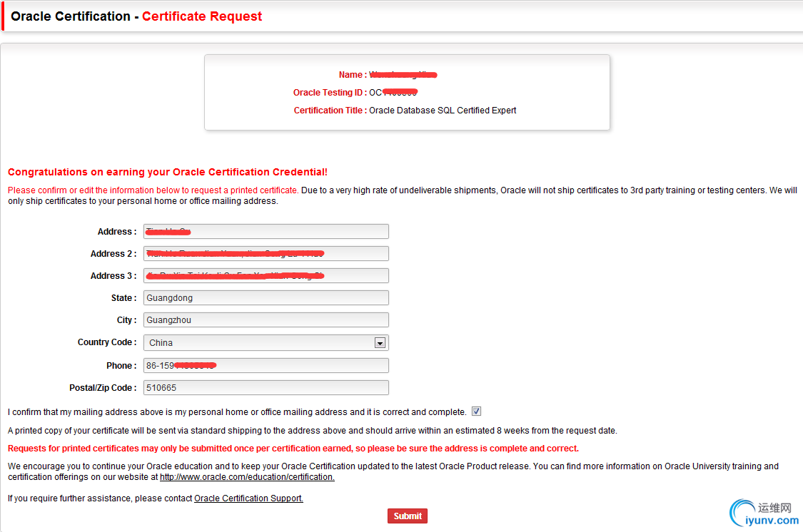The image size is (803, 532).
Task: Click the red one-submission warning text
Action: tap(293, 449)
